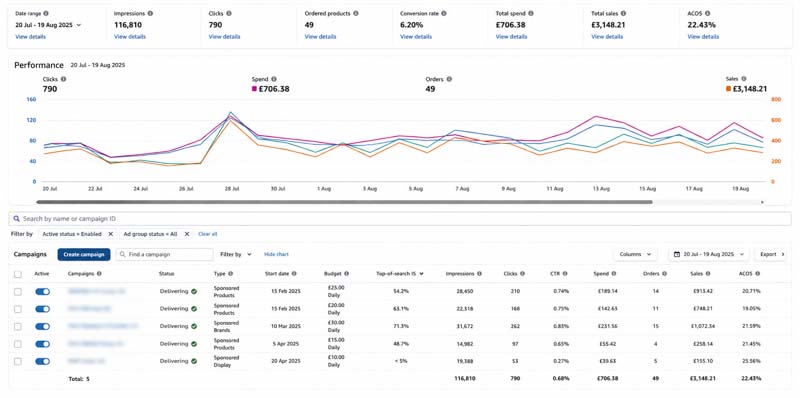Click info icon in Budget column header
The height and width of the screenshot is (398, 800).
point(346,273)
